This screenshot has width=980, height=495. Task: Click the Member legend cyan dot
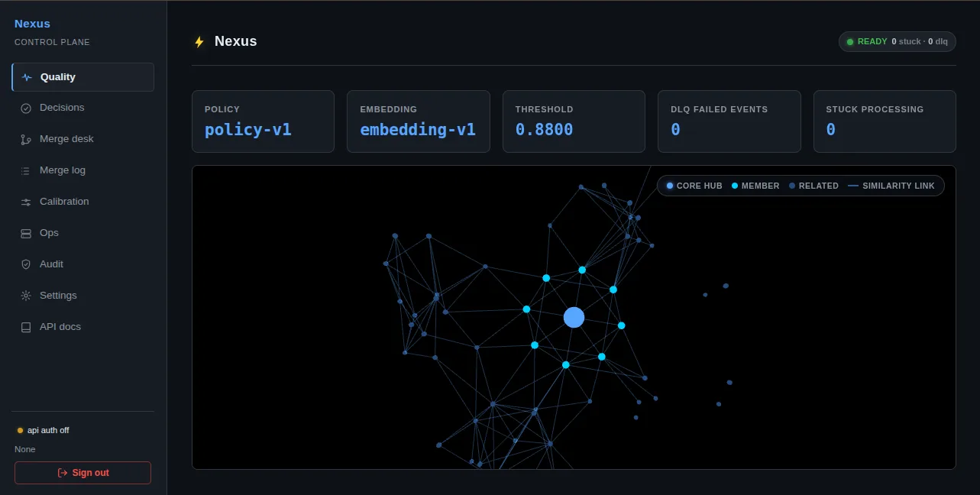(735, 186)
